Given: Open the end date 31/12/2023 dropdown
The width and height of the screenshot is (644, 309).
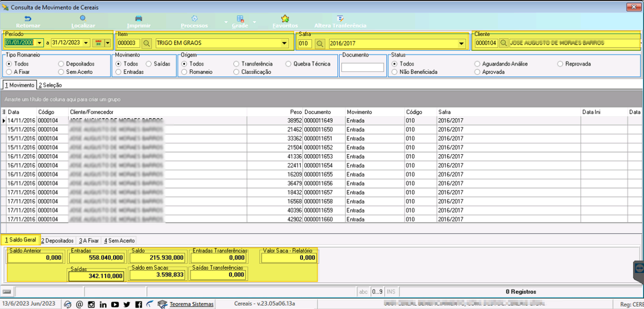Looking at the screenshot, I should click(x=86, y=43).
